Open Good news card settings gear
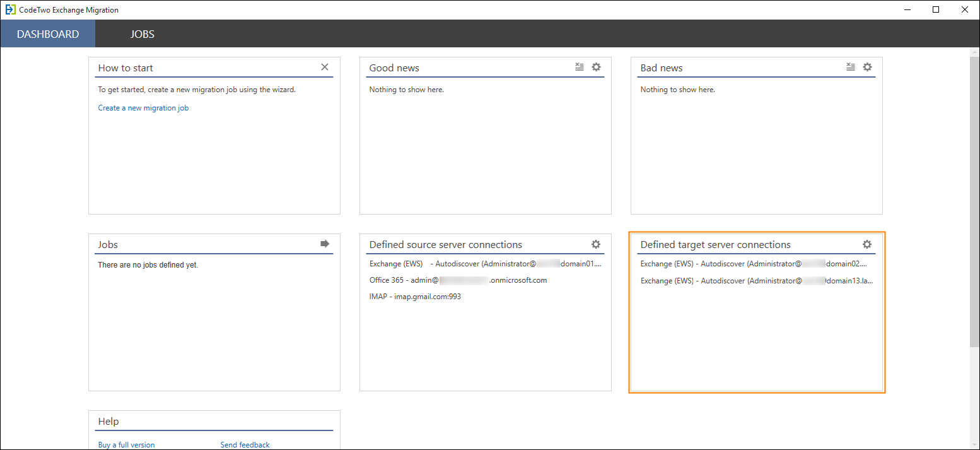Viewport: 980px width, 450px height. pos(596,67)
